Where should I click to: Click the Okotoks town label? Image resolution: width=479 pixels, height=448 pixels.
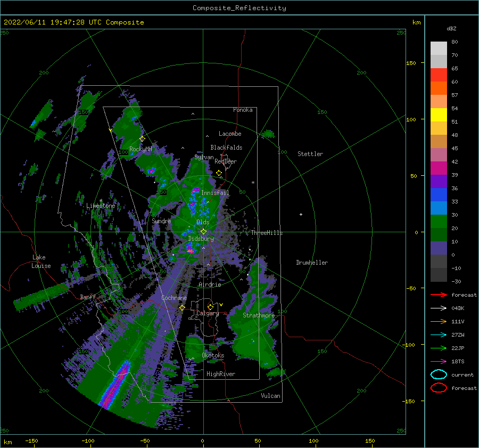click(x=213, y=355)
